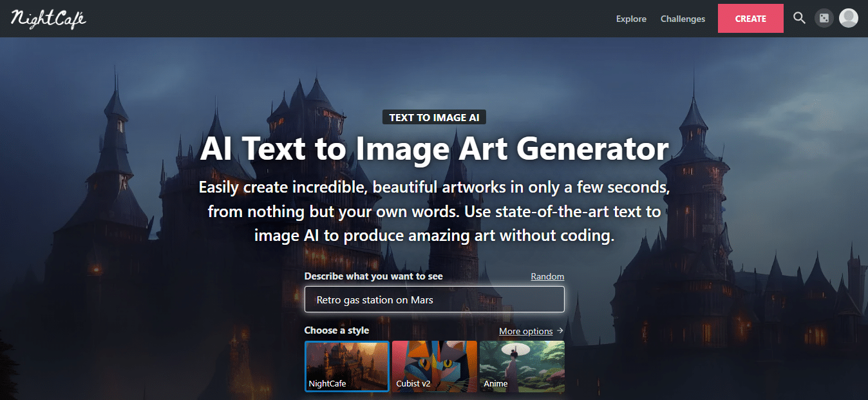This screenshot has width=868, height=400.
Task: Click the dice icon in header
Action: pos(824,18)
